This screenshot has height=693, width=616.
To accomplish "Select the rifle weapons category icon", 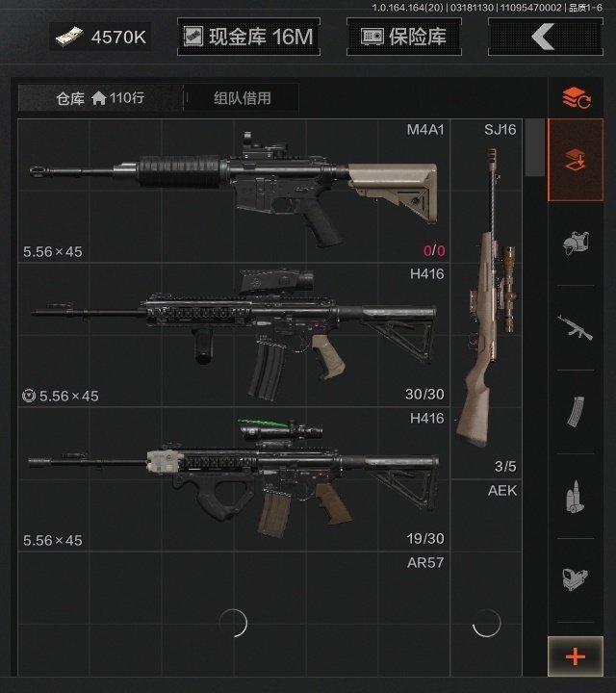I will (x=576, y=327).
